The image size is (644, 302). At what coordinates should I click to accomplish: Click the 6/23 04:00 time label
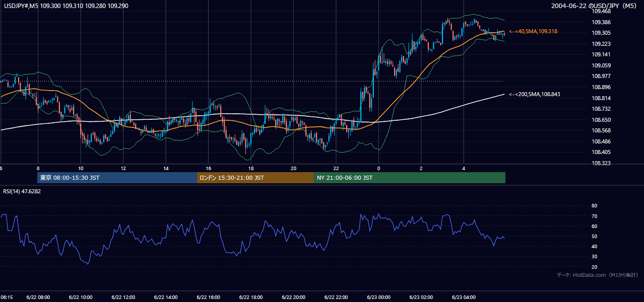(x=464, y=297)
